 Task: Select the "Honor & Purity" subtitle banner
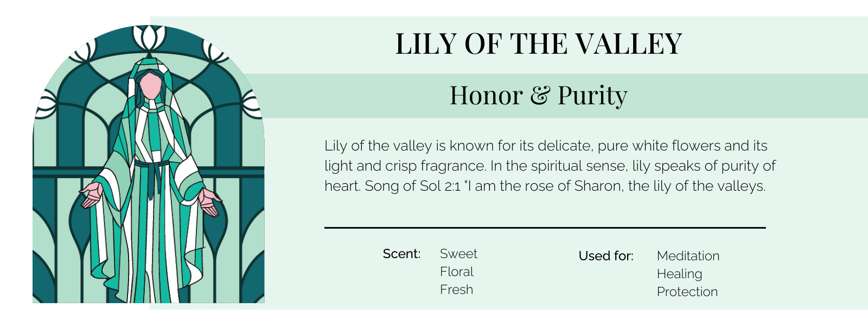(x=538, y=96)
